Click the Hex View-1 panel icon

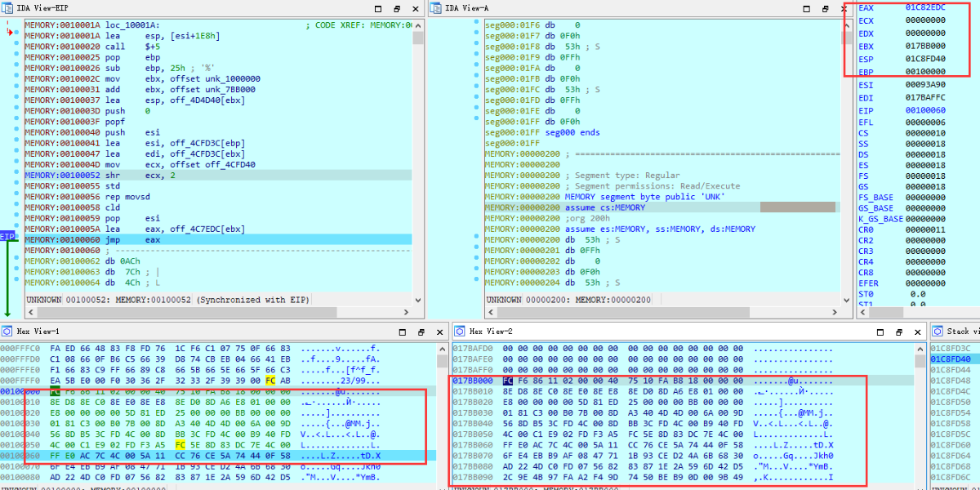6,332
